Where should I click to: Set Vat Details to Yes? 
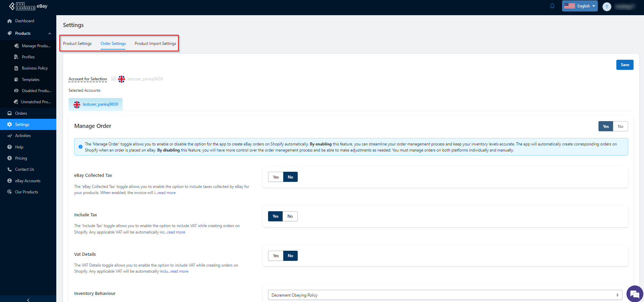(276, 256)
